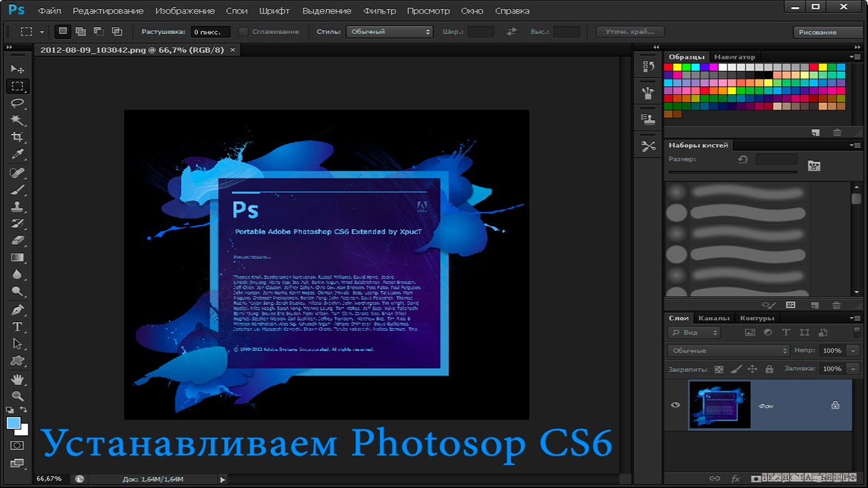This screenshot has height=488, width=868.
Task: Open the Образцы panel options menu
Action: pyautogui.click(x=854, y=57)
